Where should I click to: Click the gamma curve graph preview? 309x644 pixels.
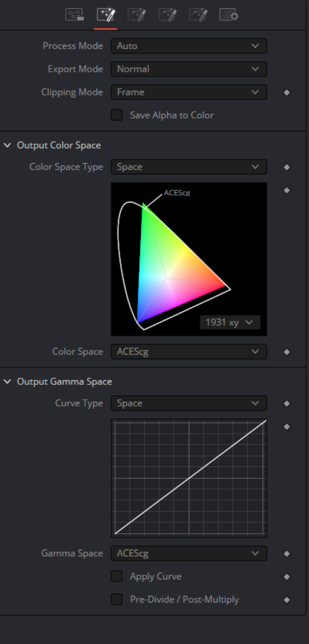coord(189,478)
